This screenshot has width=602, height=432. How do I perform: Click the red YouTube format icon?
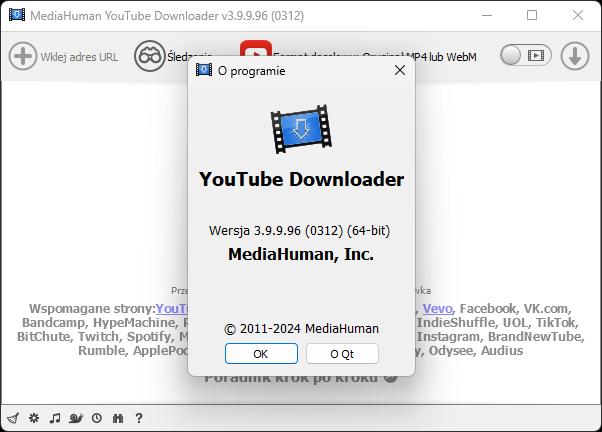256,49
